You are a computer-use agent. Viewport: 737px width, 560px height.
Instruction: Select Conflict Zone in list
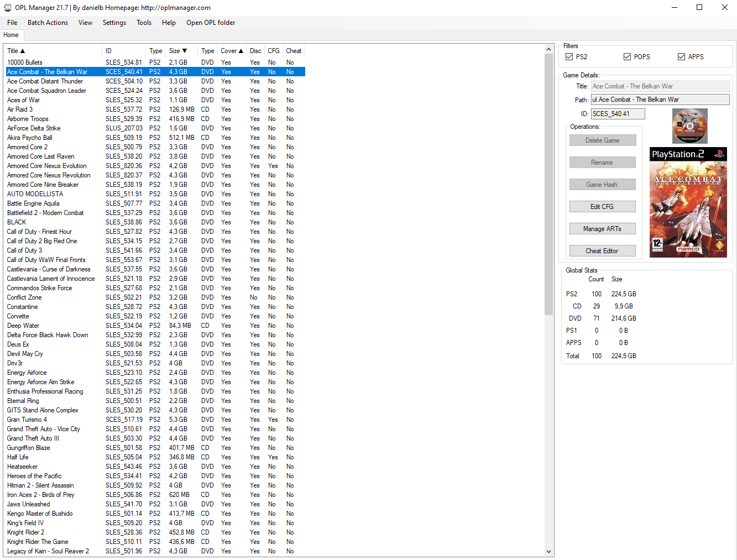tap(155, 297)
